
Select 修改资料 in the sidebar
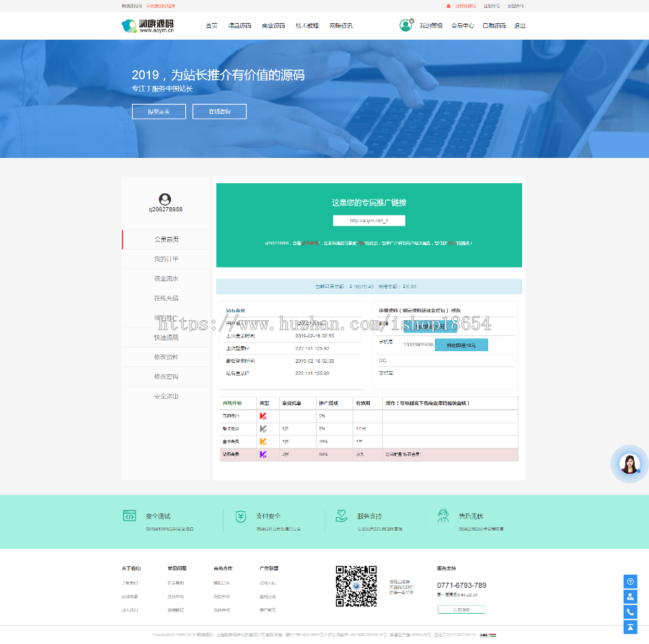click(166, 357)
